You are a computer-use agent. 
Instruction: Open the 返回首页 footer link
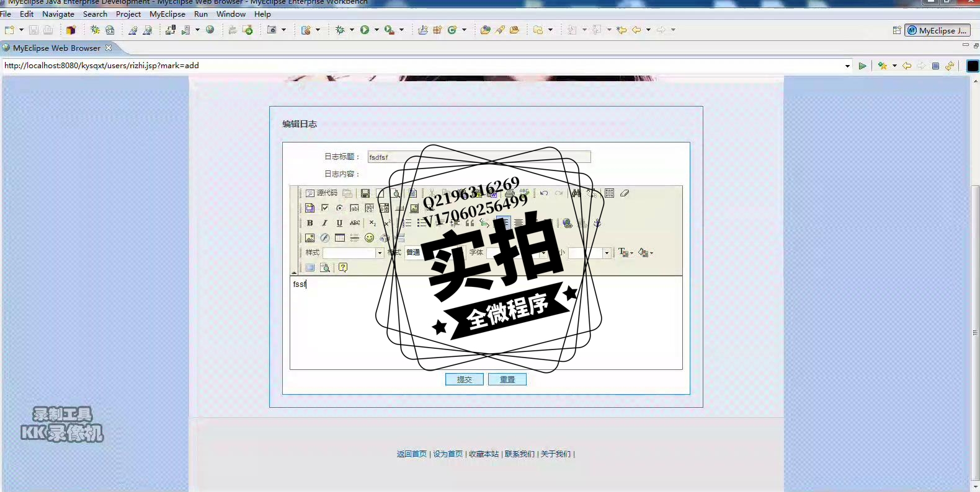[x=412, y=454]
